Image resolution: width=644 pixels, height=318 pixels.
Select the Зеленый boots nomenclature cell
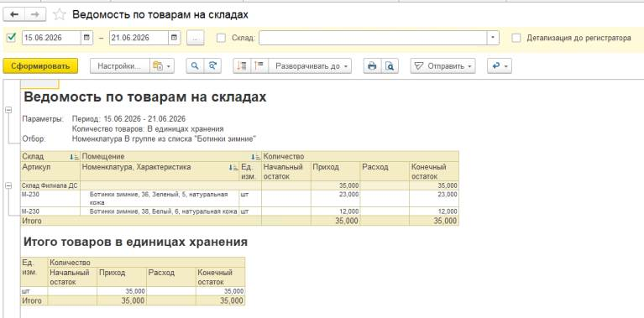160,198
